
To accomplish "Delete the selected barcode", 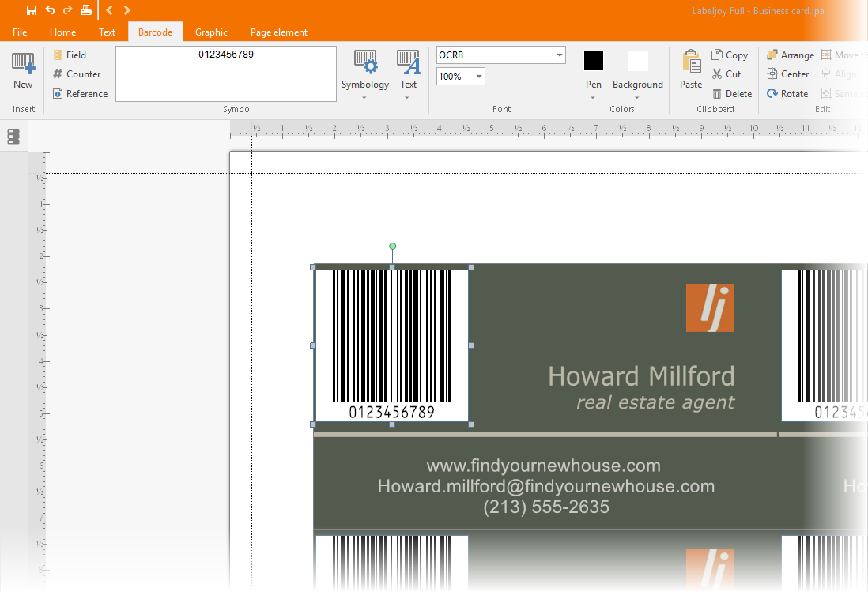I will click(x=732, y=93).
